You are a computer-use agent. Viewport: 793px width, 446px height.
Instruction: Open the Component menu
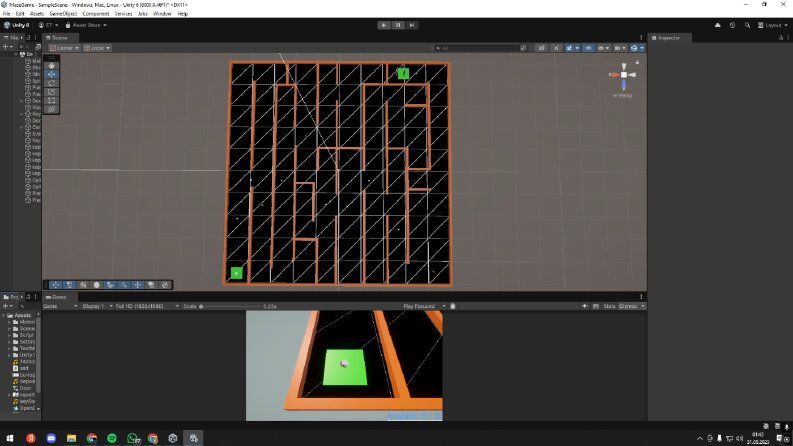(x=96, y=14)
